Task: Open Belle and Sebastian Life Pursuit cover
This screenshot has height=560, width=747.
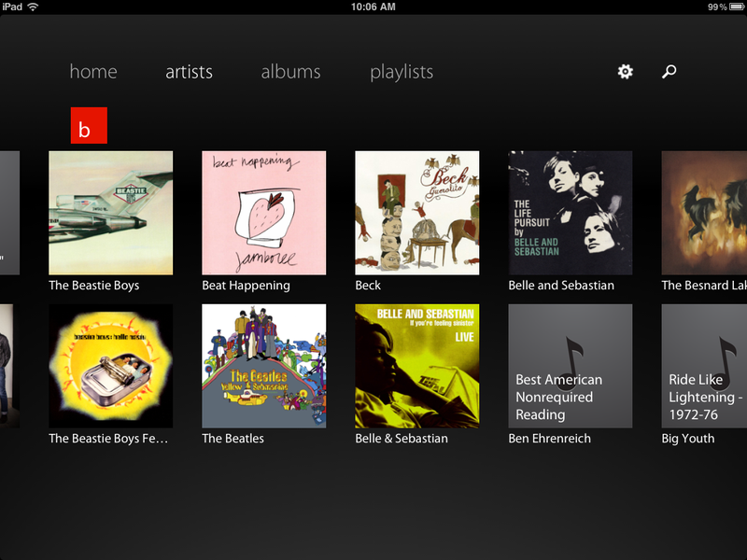Action: pyautogui.click(x=571, y=213)
